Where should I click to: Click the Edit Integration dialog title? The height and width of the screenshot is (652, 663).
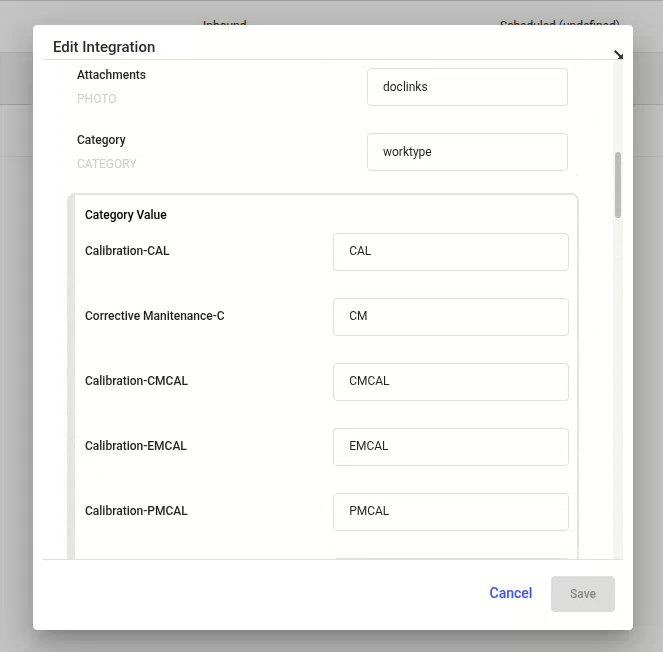point(104,47)
